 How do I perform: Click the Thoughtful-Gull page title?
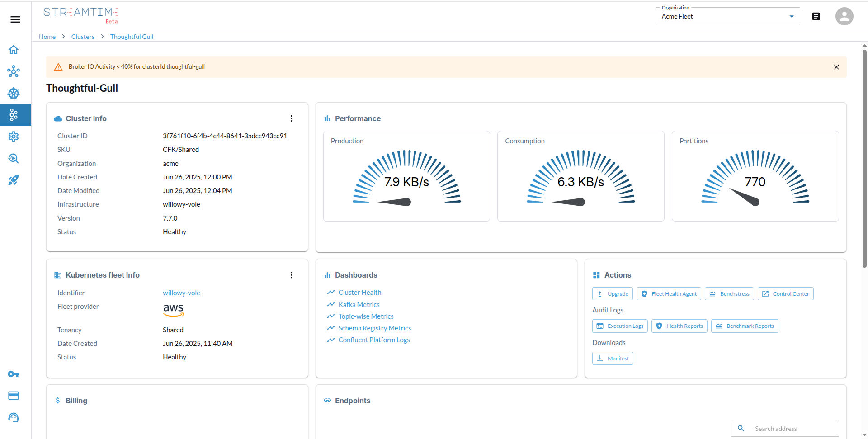(x=82, y=88)
